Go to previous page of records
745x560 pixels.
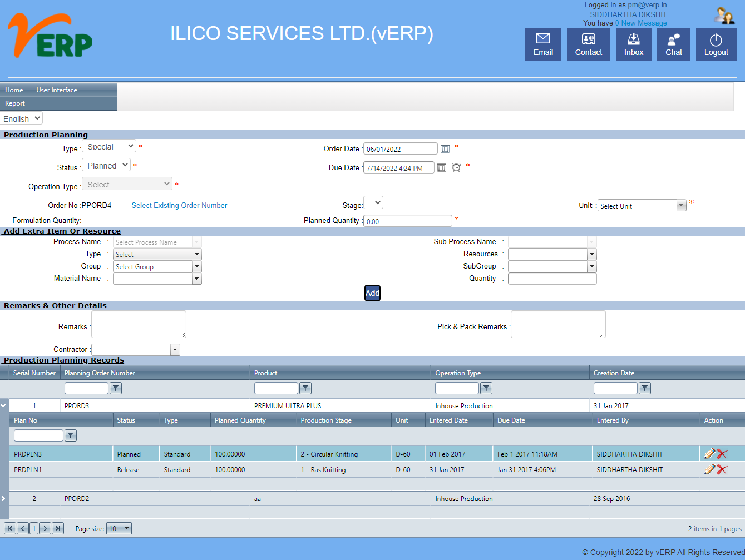coord(23,528)
